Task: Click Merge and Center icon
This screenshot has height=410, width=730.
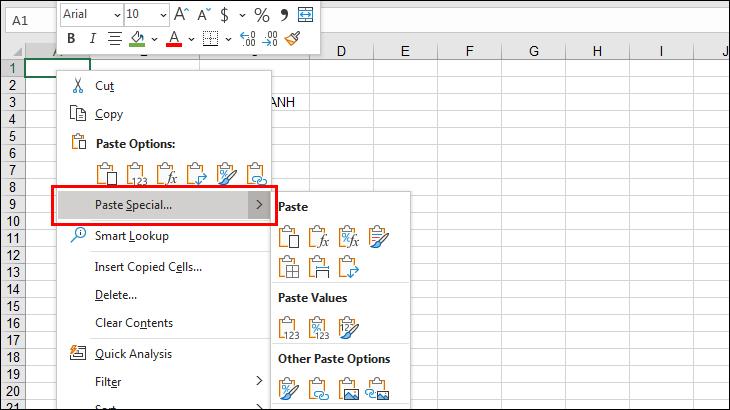Action: pos(305,14)
